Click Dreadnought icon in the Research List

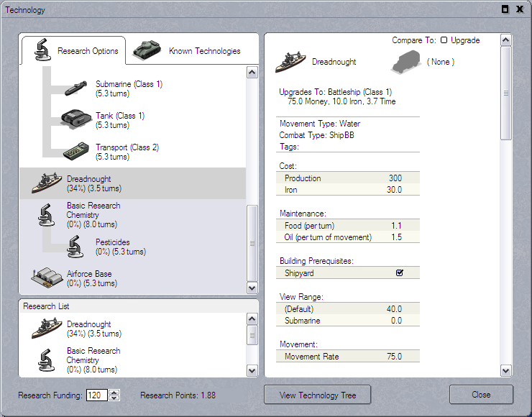coord(46,329)
